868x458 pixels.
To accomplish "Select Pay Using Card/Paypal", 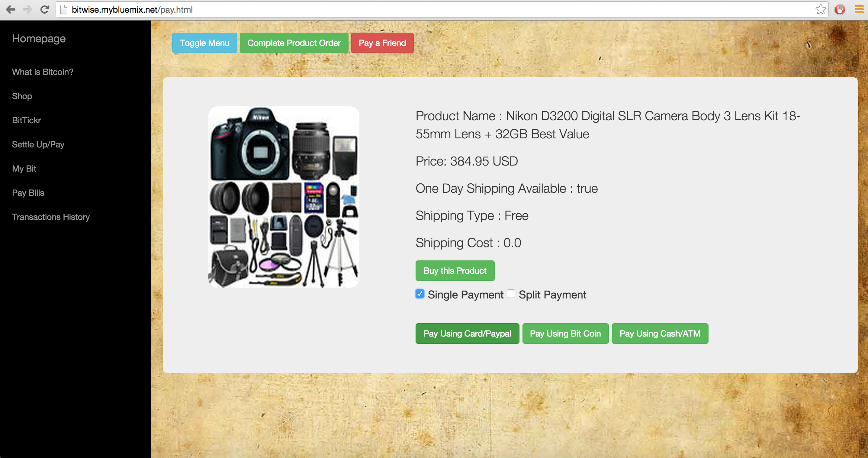I will pyautogui.click(x=467, y=333).
